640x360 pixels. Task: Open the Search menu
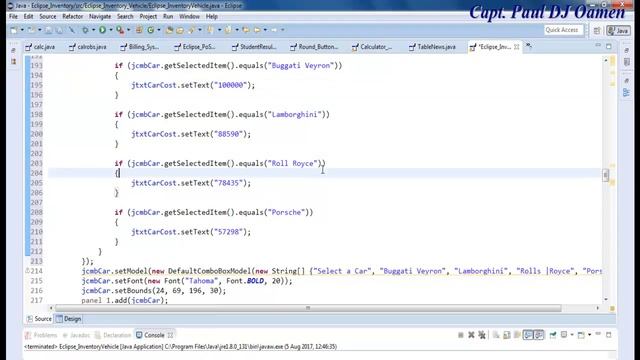(x=125, y=16)
